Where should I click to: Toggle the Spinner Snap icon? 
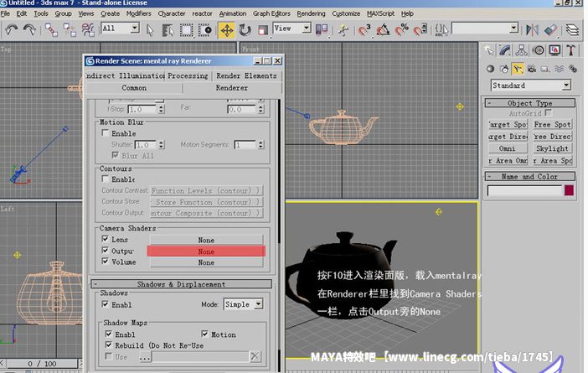(420, 29)
